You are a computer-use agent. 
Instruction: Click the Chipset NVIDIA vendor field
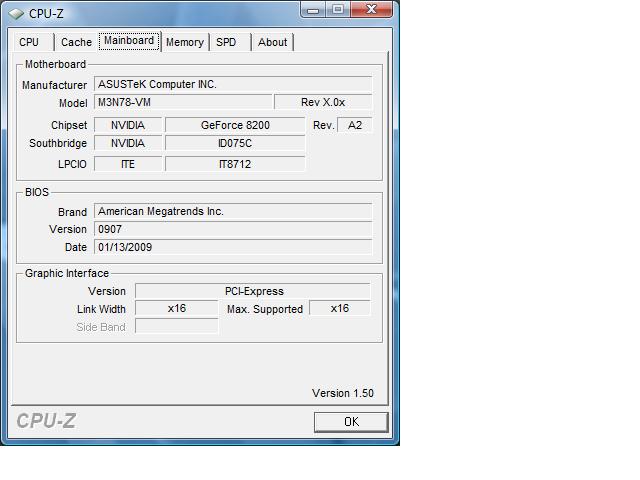(128, 125)
